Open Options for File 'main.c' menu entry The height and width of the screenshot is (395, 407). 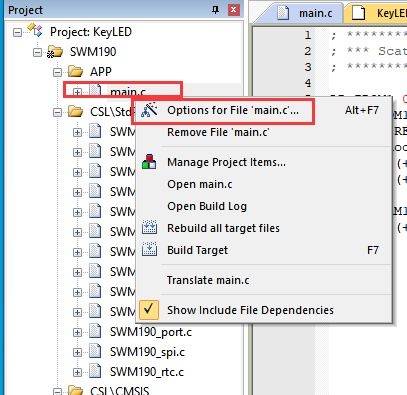pyautogui.click(x=263, y=110)
